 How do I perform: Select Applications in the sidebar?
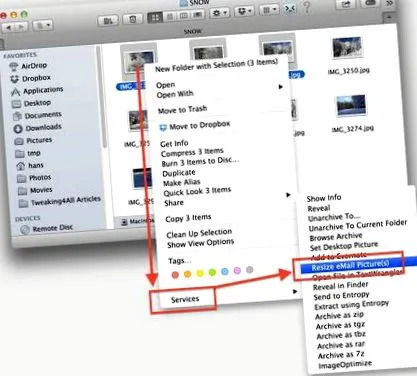[37, 91]
